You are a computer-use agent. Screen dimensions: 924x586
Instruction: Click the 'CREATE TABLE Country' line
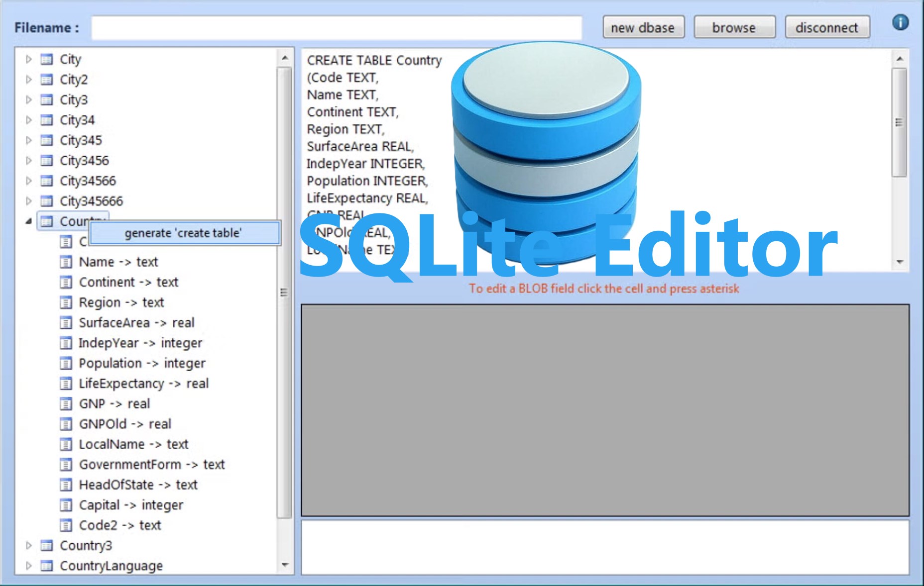pos(374,60)
